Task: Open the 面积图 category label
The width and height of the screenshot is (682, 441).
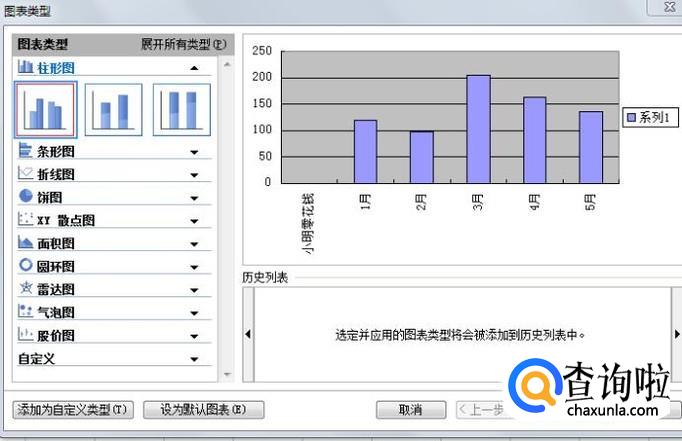Action: 56,244
